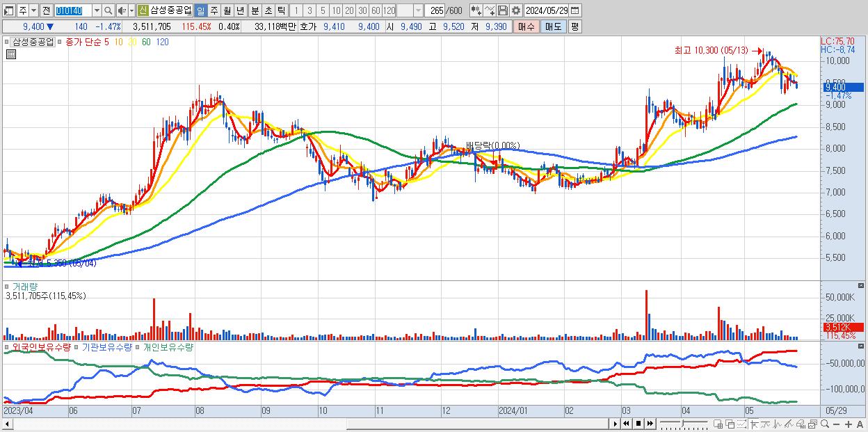This screenshot has height=432, width=868.
Task: Open the stock code history dropdown
Action: tap(97, 10)
